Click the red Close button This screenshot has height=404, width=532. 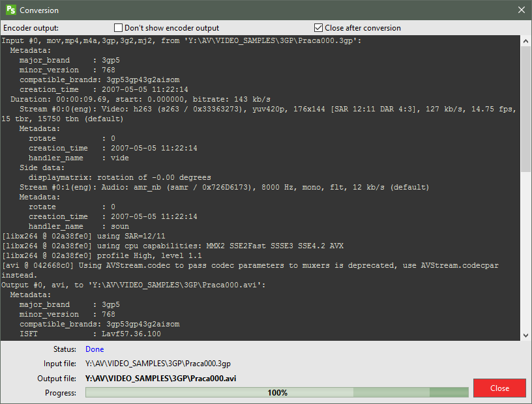(499, 388)
